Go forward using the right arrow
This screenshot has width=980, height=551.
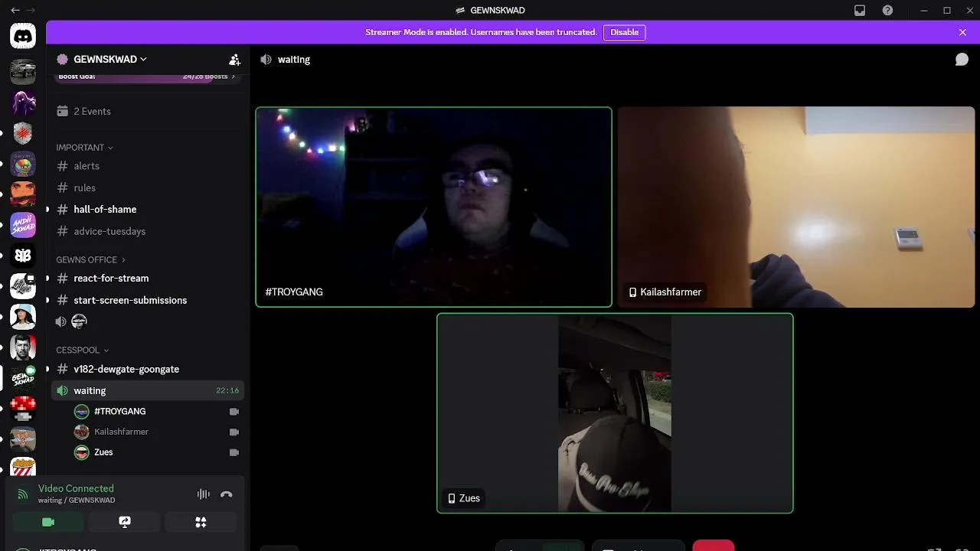pos(31,10)
